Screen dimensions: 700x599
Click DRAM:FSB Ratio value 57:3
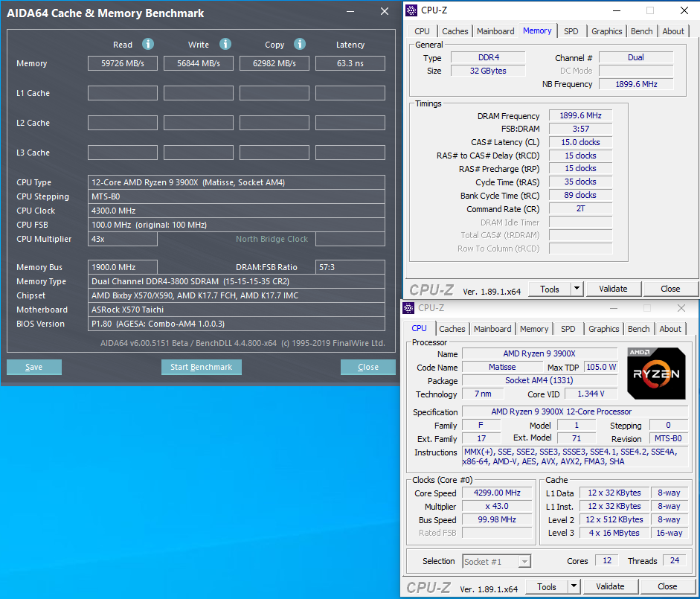[x=350, y=267]
